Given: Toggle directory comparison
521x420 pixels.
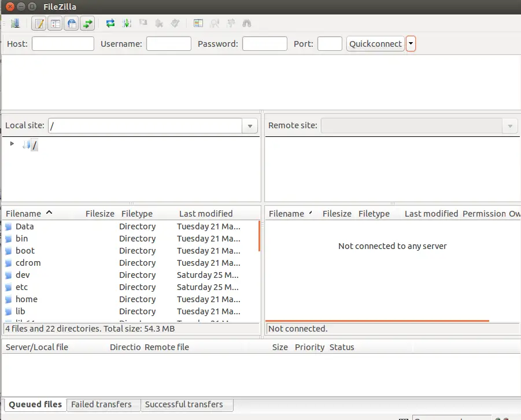Looking at the screenshot, I should tap(215, 23).
